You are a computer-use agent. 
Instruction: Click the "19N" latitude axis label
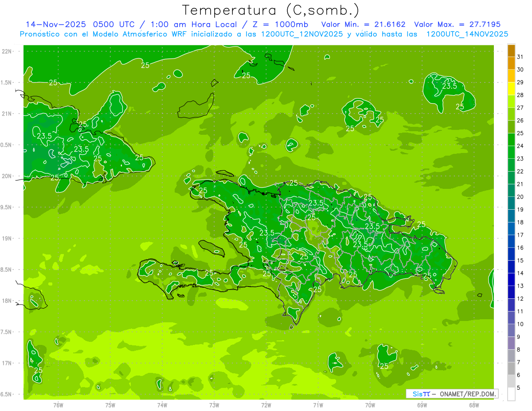(7, 238)
